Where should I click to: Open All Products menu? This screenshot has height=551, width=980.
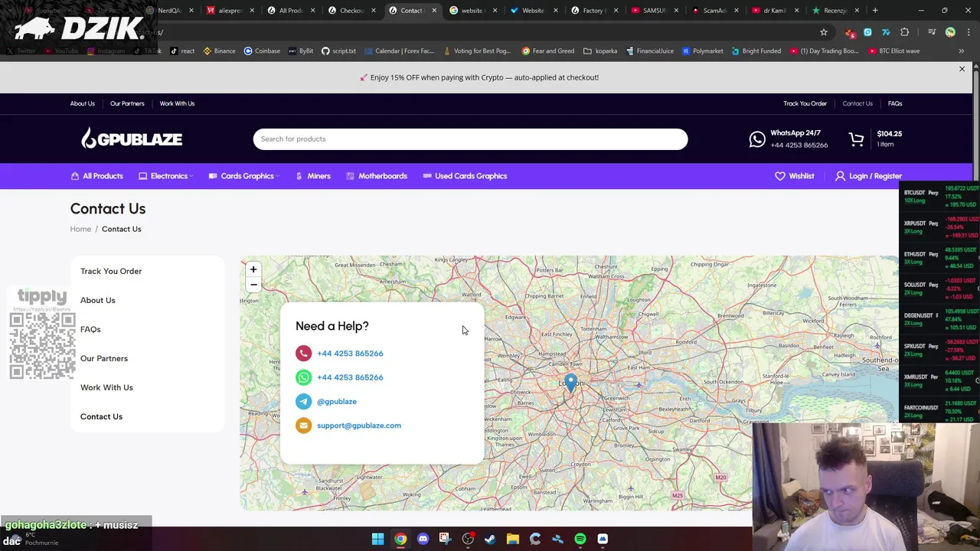[x=96, y=176]
